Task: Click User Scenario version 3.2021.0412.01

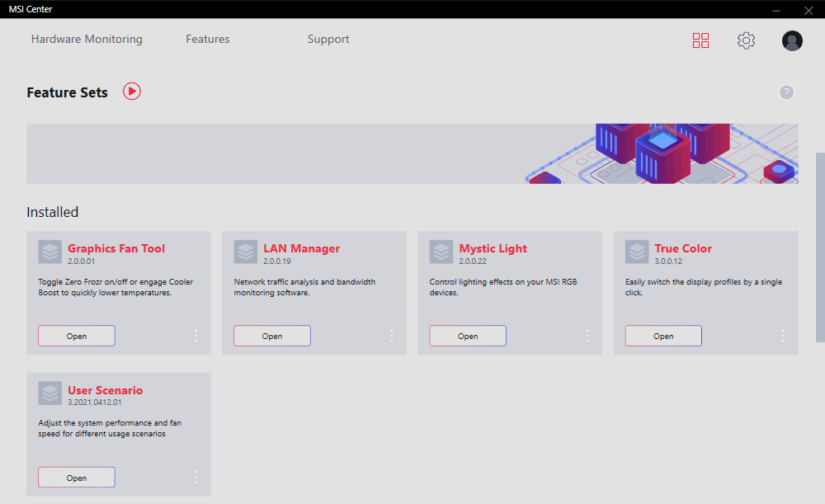Action: [x=95, y=402]
